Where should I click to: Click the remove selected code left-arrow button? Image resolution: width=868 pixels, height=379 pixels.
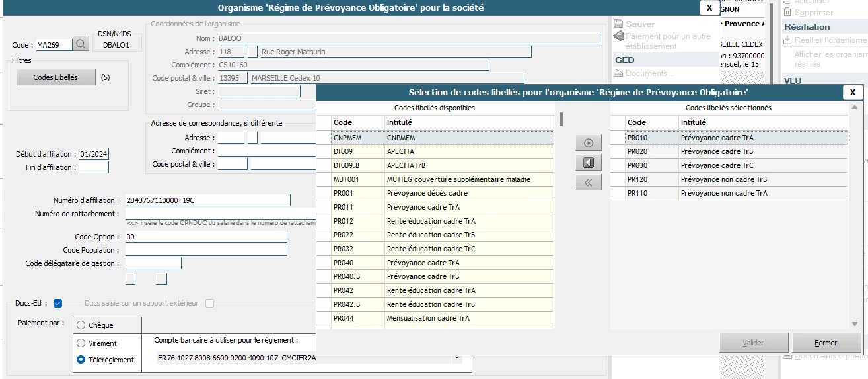coord(588,163)
